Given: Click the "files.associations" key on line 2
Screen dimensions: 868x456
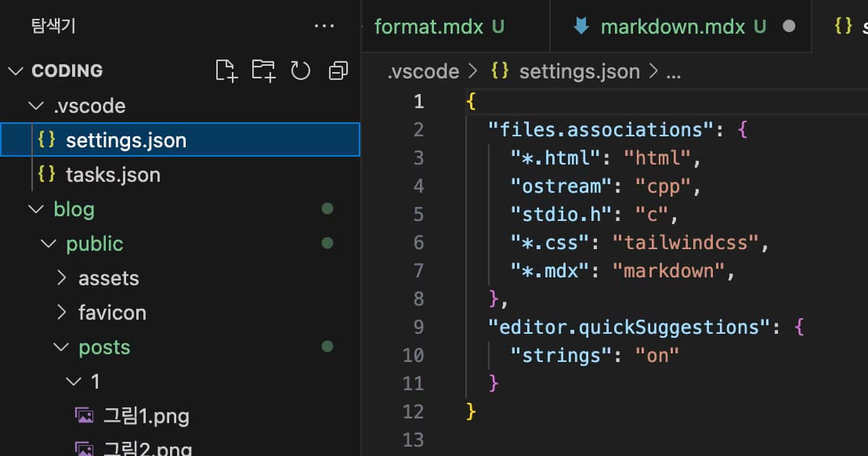Looking at the screenshot, I should [601, 129].
